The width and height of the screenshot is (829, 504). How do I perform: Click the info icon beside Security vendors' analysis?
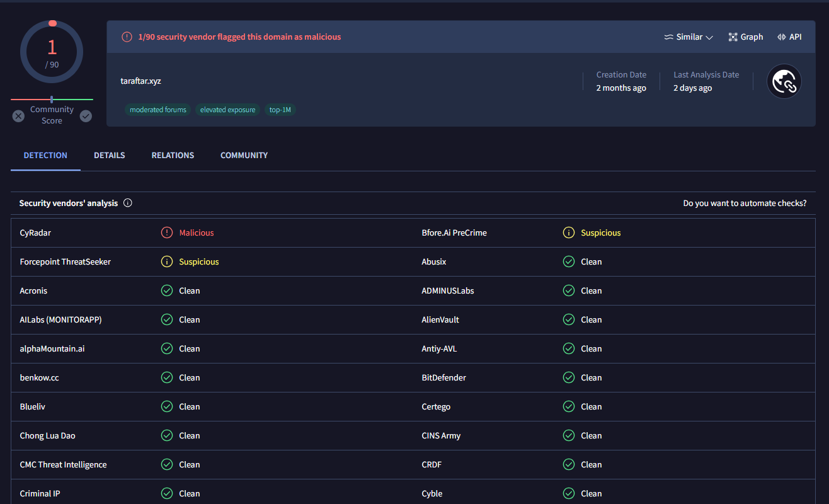click(x=128, y=203)
